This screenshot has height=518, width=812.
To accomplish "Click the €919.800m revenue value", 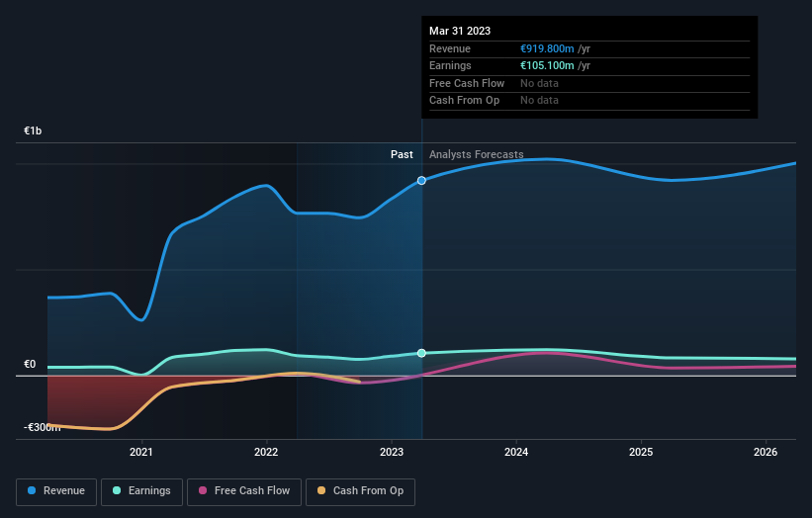I will 547,48.
